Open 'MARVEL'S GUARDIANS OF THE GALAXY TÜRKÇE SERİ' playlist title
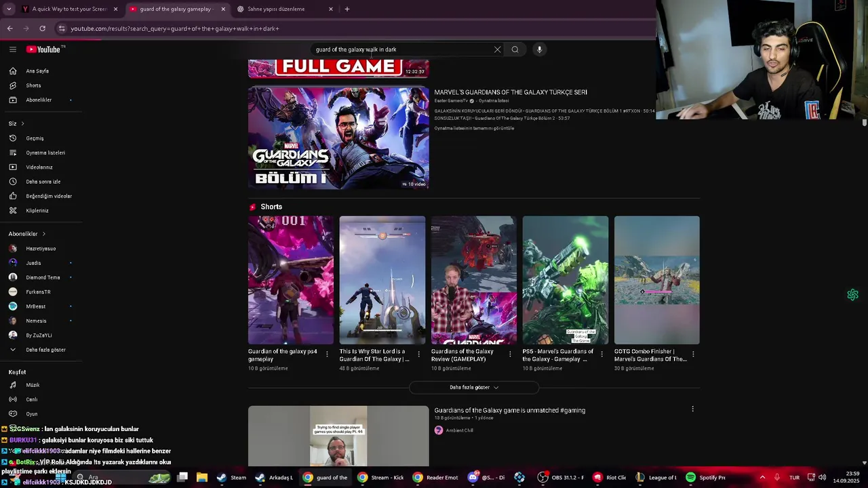 coord(511,92)
